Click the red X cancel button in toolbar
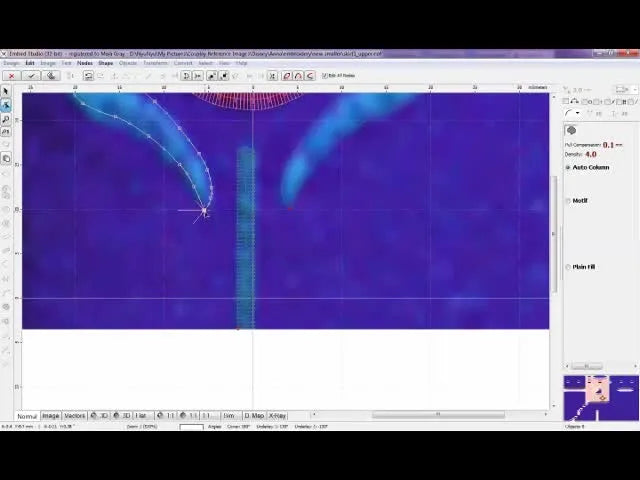This screenshot has width=640, height=480. pyautogui.click(x=11, y=76)
